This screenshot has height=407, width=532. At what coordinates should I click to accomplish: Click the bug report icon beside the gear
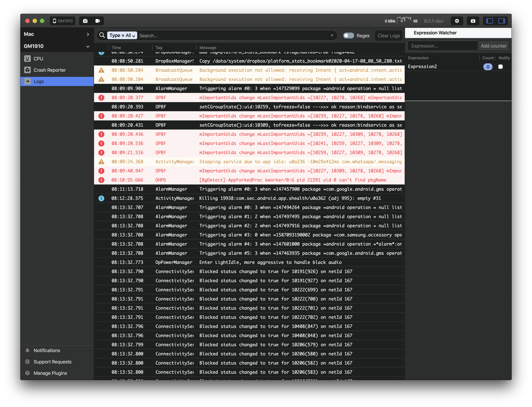pyautogui.click(x=473, y=21)
